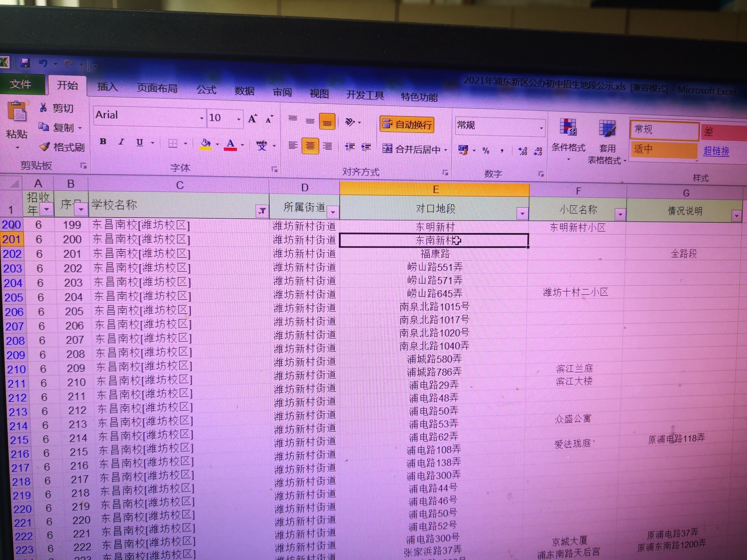Viewport: 747px width, 560px height.
Task: Toggle Bold formatting
Action: tap(103, 142)
